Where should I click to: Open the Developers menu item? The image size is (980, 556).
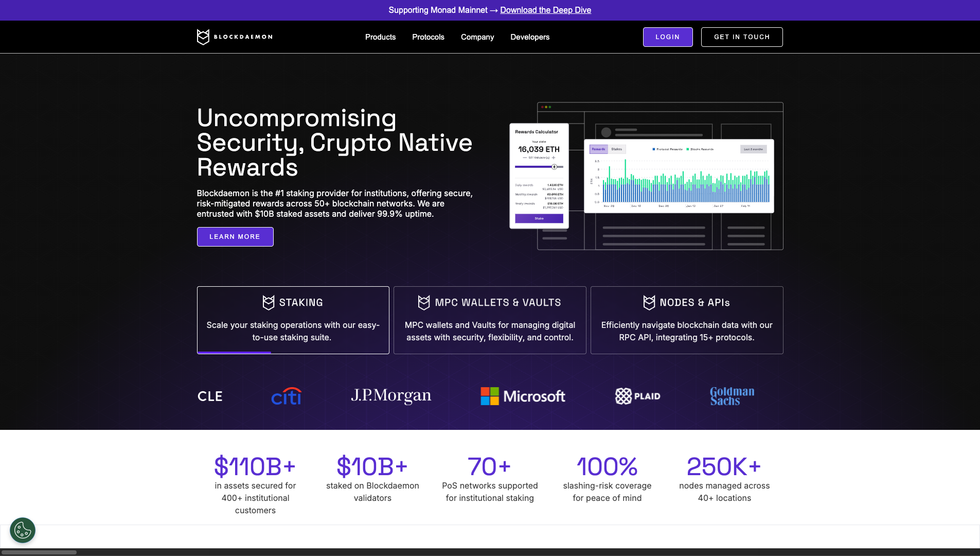click(x=529, y=37)
